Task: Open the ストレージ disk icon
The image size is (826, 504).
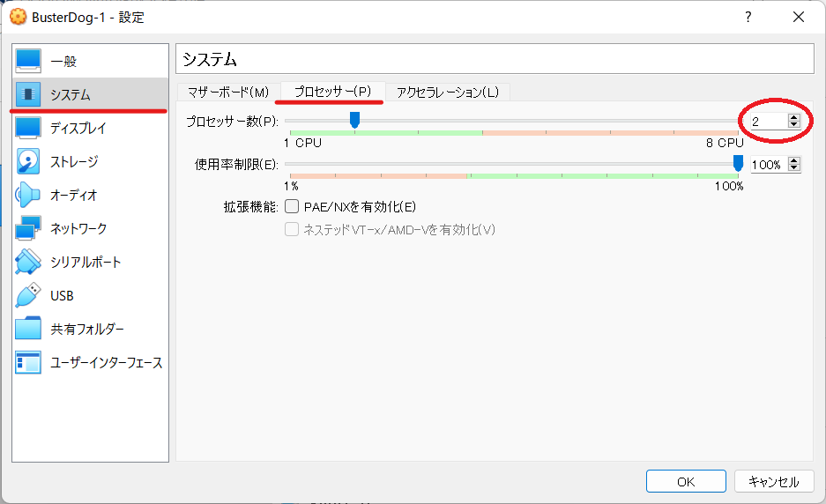Action: point(28,161)
